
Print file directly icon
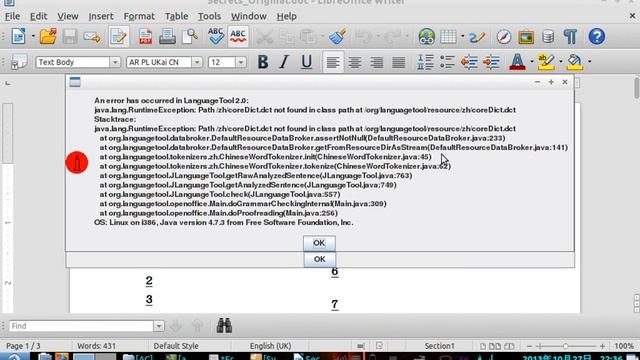(167, 37)
